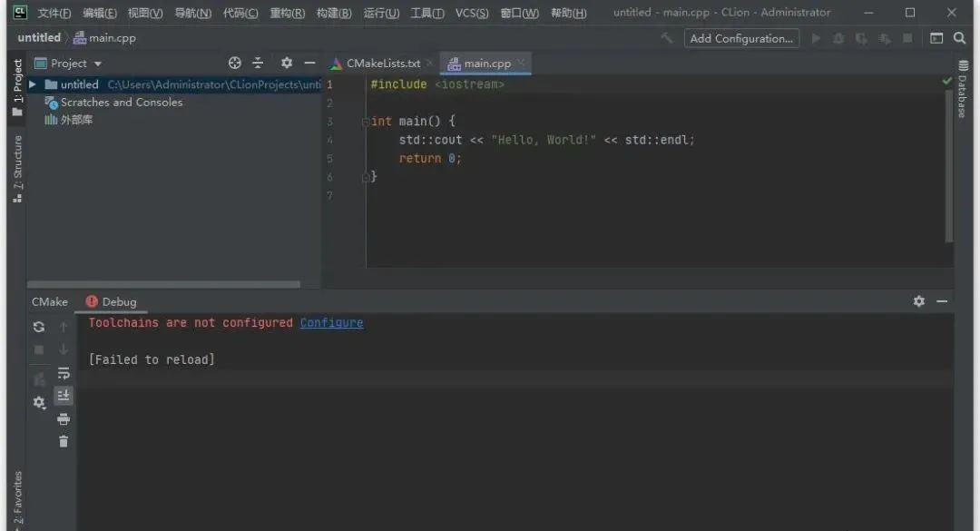Switch to the CMakeLists.txt tab
This screenshot has height=531, width=980.
382,64
